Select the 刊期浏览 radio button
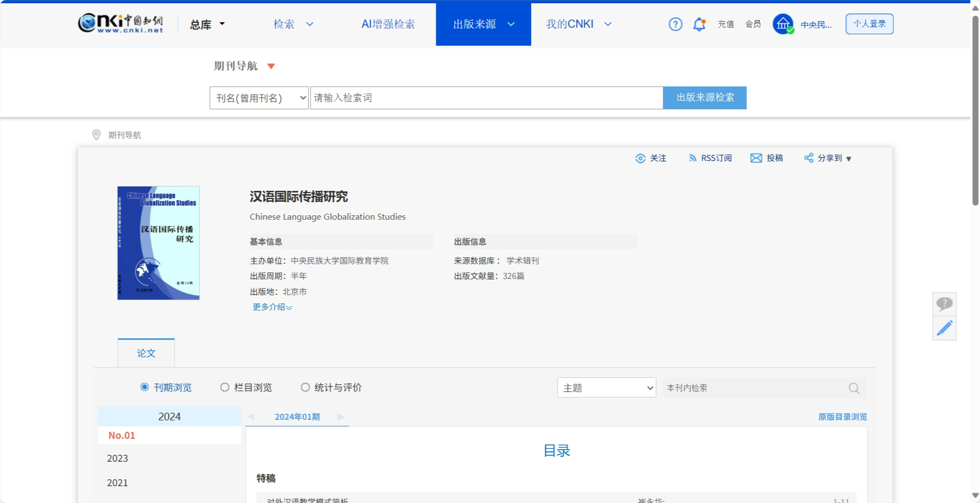Screen dimensions: 980x503 [145, 387]
